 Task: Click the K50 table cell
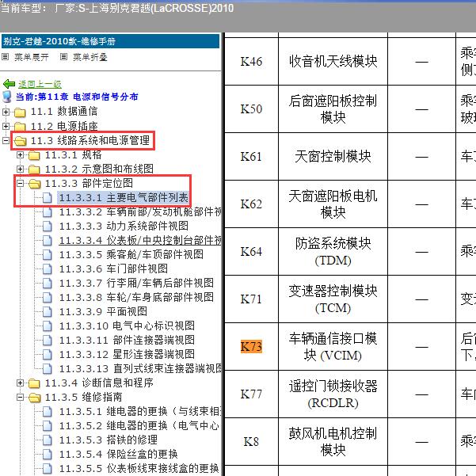251,109
